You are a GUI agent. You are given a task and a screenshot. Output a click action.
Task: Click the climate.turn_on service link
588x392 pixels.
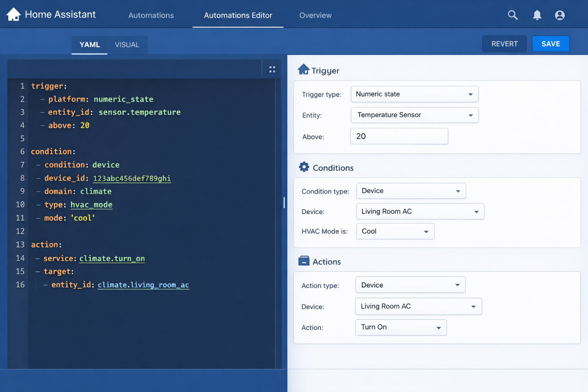[x=112, y=258]
